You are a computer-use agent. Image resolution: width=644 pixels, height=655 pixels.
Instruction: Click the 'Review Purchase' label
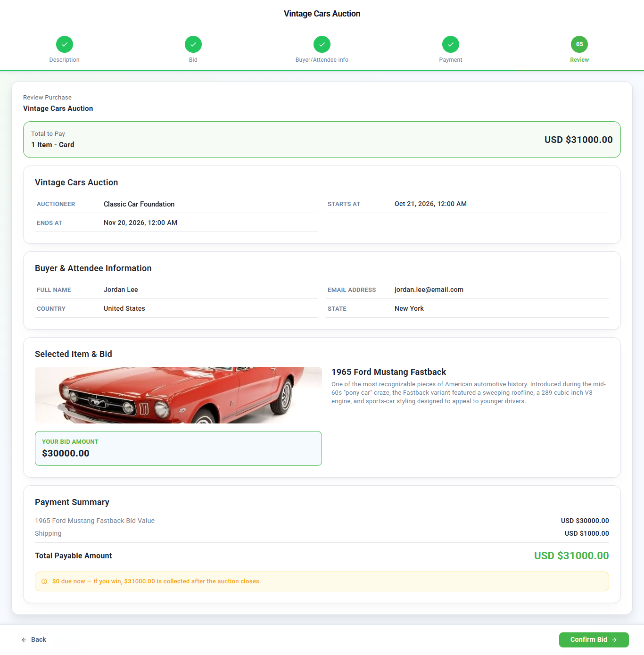point(48,98)
